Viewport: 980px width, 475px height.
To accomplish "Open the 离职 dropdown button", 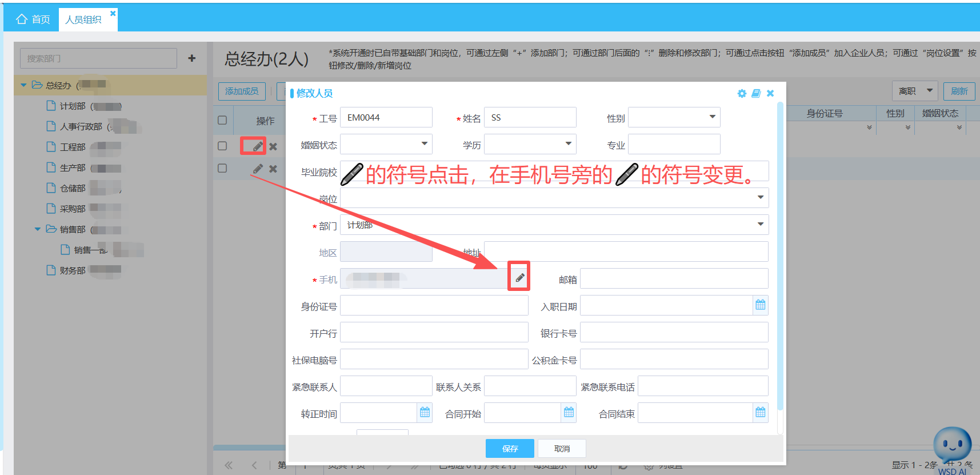I will pos(915,91).
